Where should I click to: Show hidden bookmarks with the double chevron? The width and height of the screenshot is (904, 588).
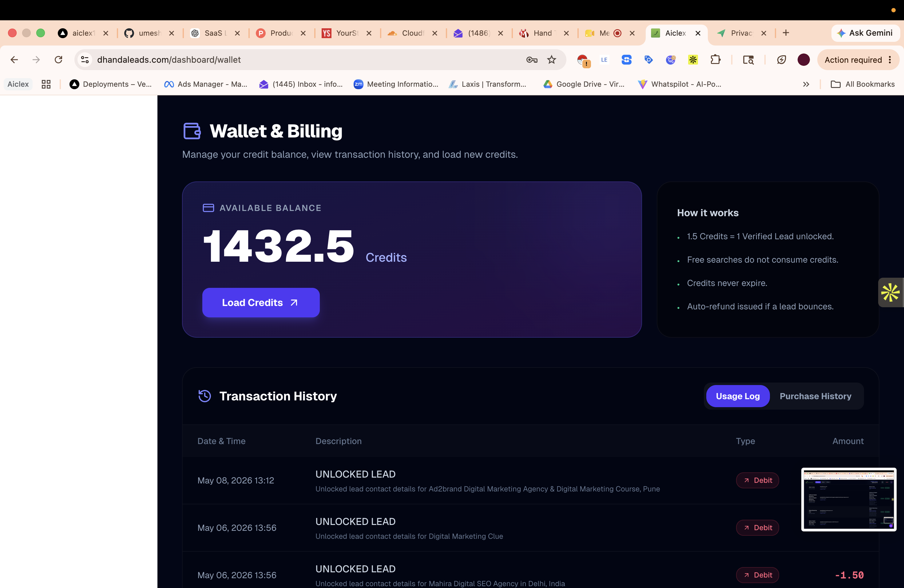click(806, 84)
